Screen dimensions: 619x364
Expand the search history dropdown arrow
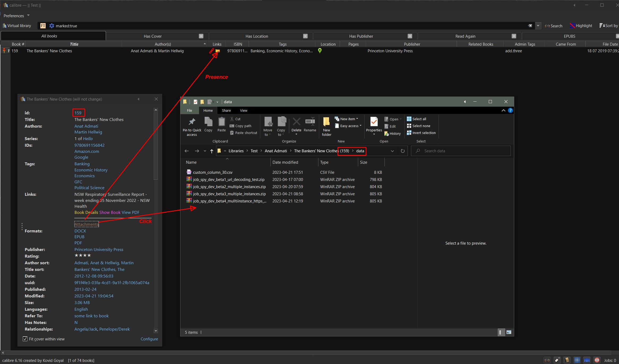click(x=538, y=26)
